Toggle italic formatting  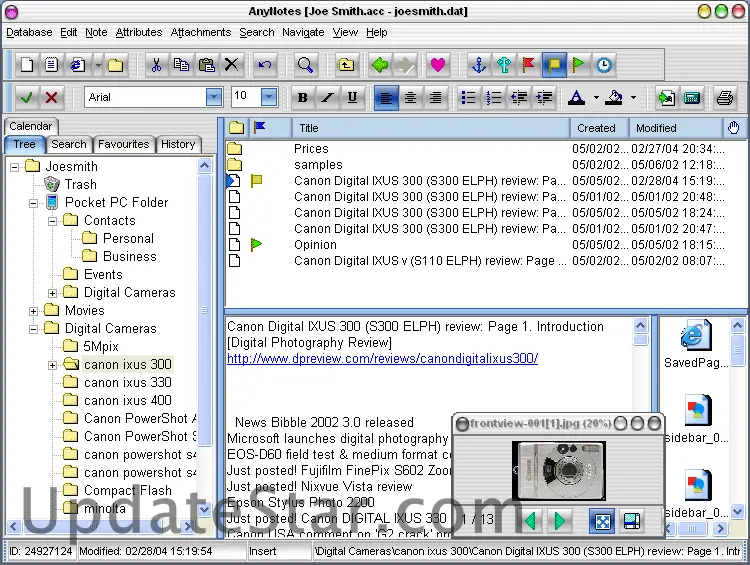[x=328, y=98]
